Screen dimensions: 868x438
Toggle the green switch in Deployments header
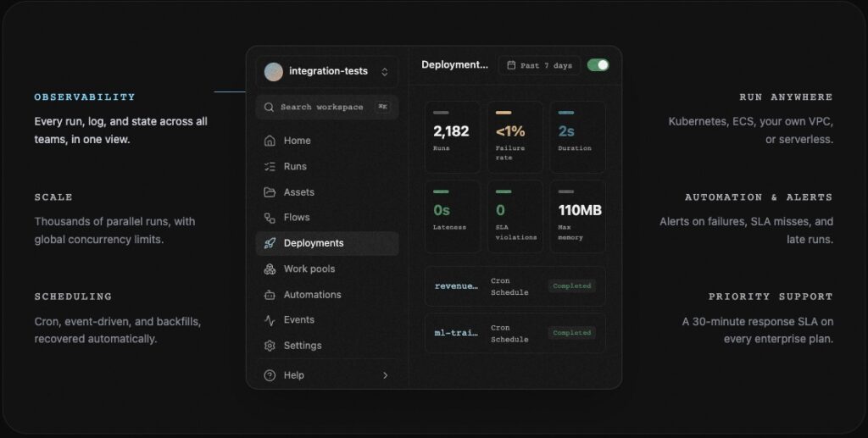click(598, 65)
